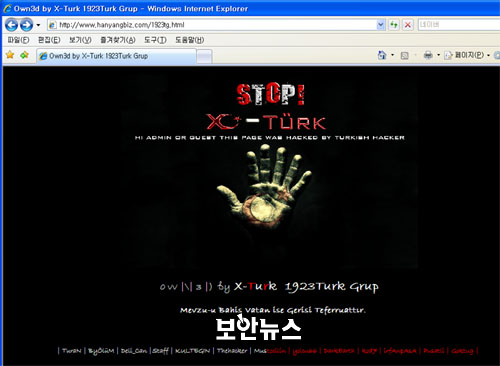Click the blank new tab button
The image size is (500, 366).
click(x=204, y=57)
